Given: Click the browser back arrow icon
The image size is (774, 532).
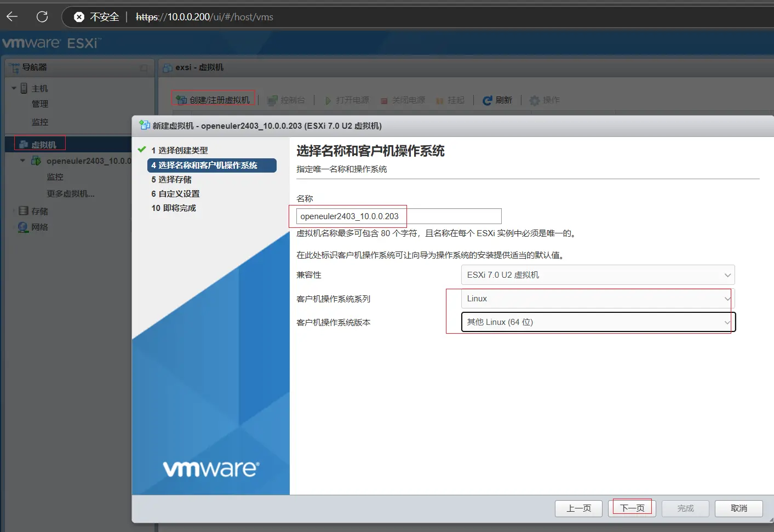Looking at the screenshot, I should click(12, 16).
